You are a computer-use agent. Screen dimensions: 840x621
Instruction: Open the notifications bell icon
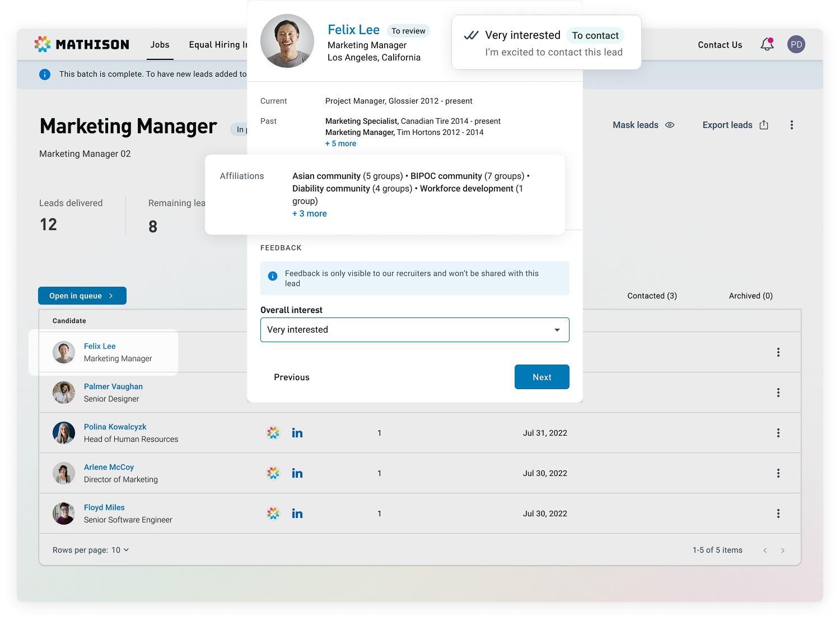[767, 45]
